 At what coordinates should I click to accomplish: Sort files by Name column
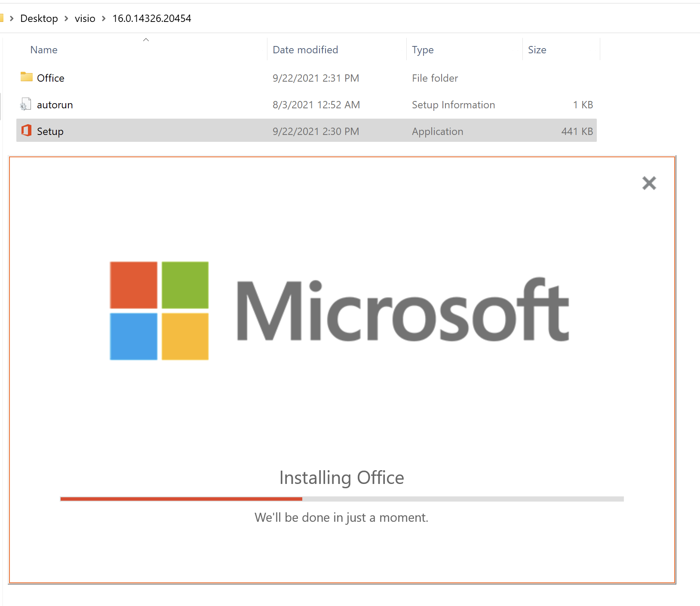44,50
